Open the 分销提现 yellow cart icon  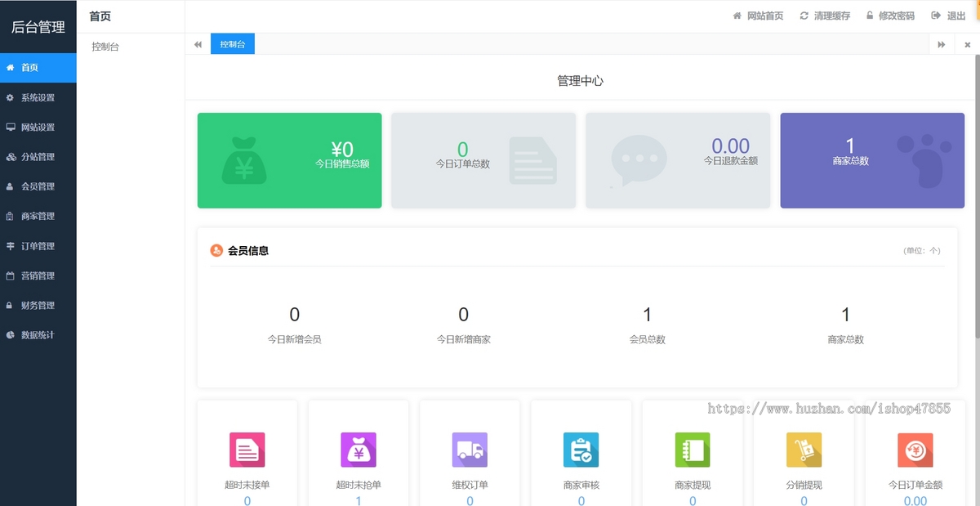[804, 450]
